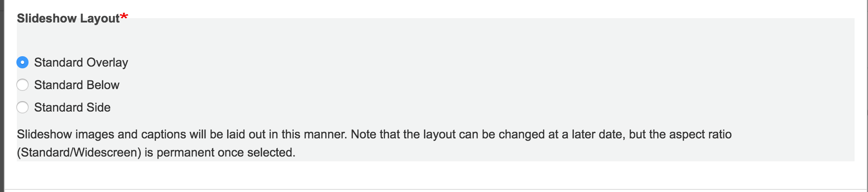Click the Slideshow Layout heading
The width and height of the screenshot is (868, 192).
[68, 19]
